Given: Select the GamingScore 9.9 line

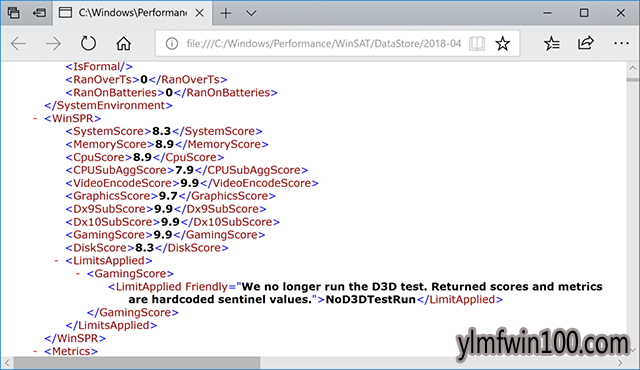Looking at the screenshot, I should click(x=165, y=235).
